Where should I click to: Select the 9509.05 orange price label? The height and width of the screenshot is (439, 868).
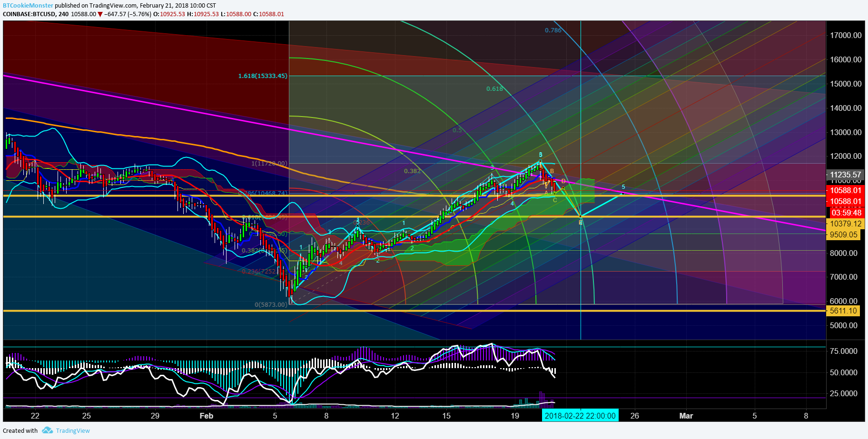pos(843,234)
